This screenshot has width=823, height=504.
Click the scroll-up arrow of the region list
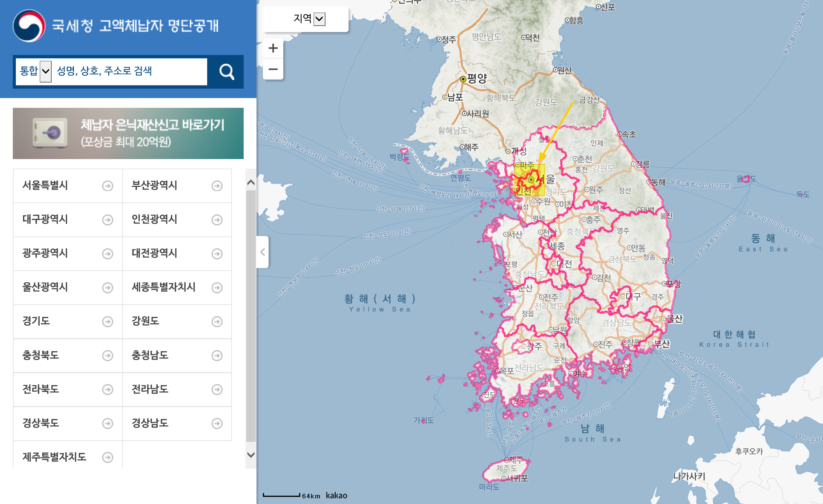click(x=251, y=182)
